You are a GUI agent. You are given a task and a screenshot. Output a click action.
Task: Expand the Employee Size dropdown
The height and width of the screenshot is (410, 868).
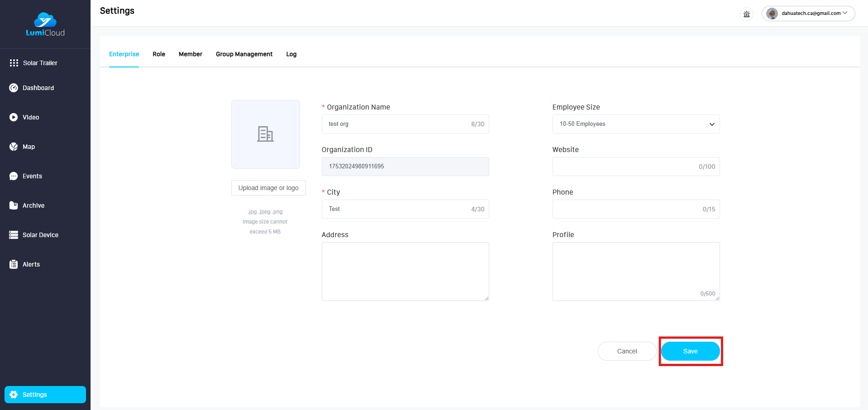click(636, 124)
